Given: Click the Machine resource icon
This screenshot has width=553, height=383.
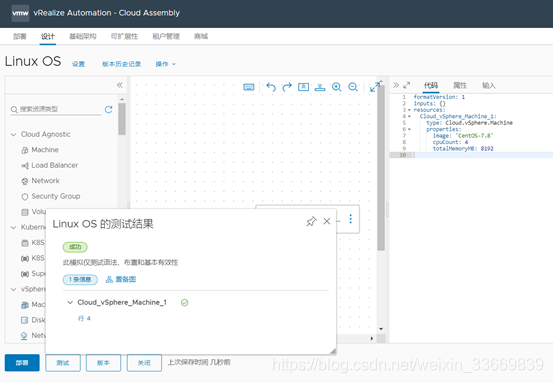Looking at the screenshot, I should [x=25, y=151].
